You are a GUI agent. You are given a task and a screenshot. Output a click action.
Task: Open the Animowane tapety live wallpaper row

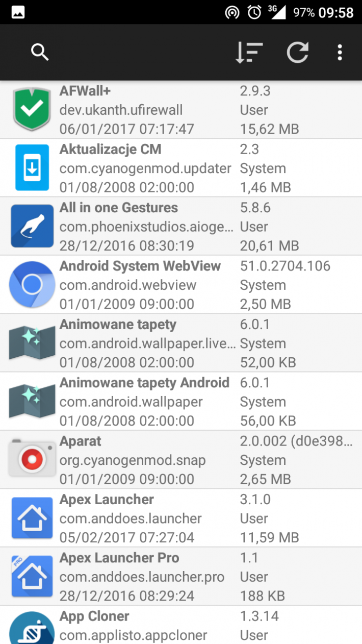[181, 343]
